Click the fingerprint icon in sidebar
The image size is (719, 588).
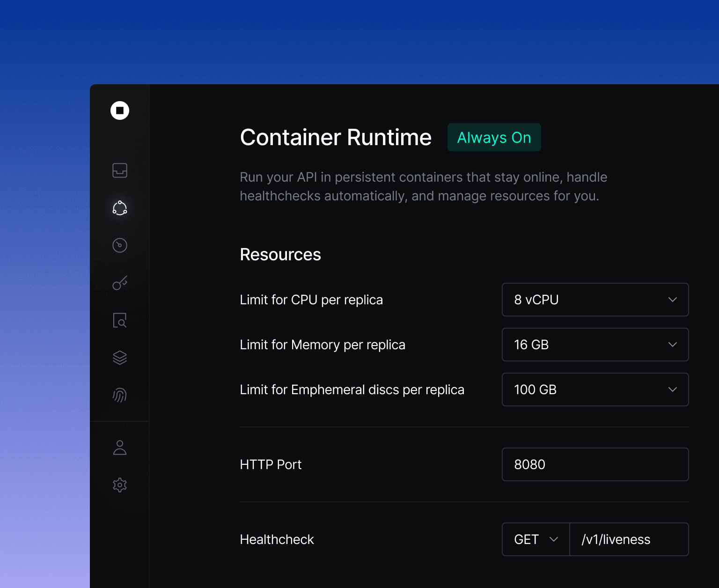coord(120,395)
